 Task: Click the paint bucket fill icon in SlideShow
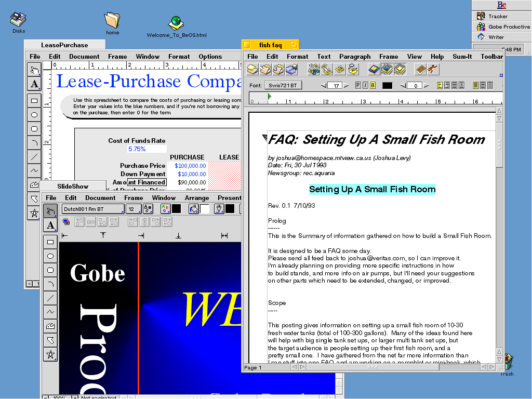click(x=194, y=209)
